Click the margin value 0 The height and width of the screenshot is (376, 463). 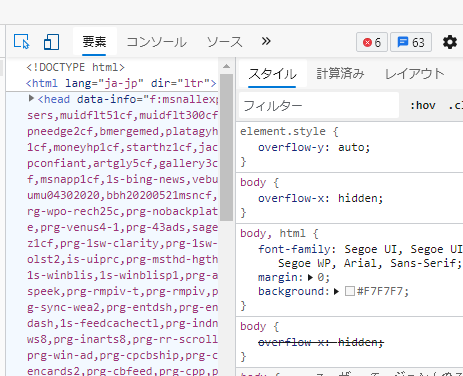pyautogui.click(x=321, y=277)
